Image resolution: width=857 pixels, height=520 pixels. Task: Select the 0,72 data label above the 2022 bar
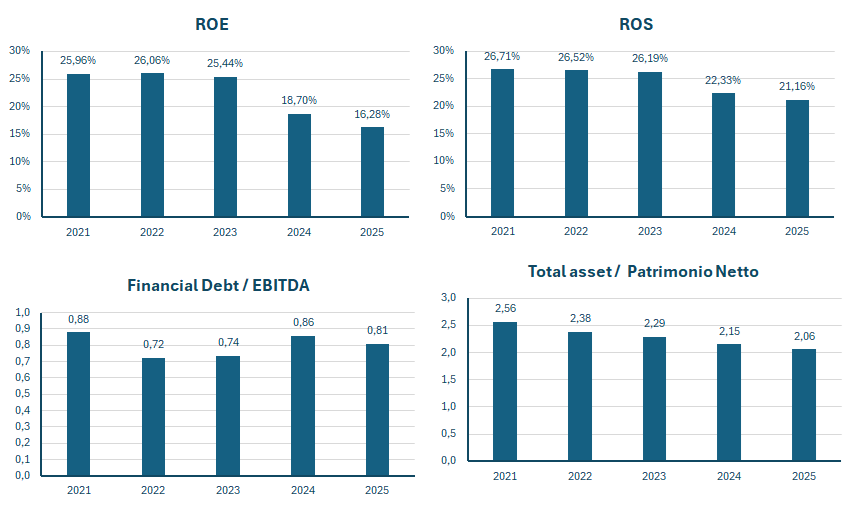click(153, 344)
